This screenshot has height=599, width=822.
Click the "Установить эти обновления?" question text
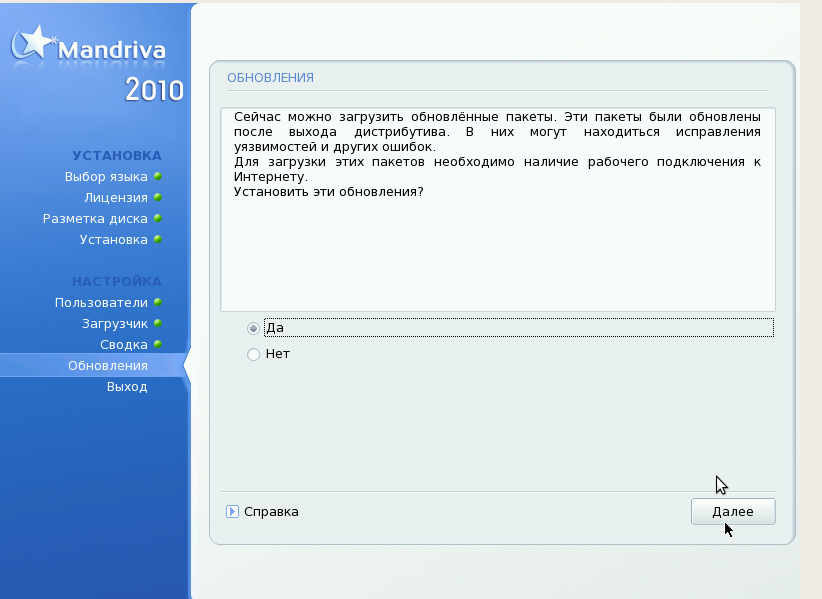point(329,192)
